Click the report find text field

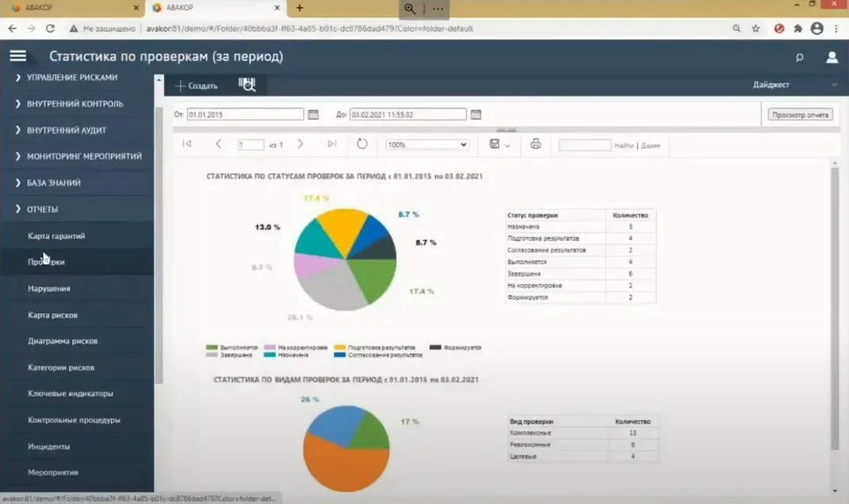pos(584,145)
